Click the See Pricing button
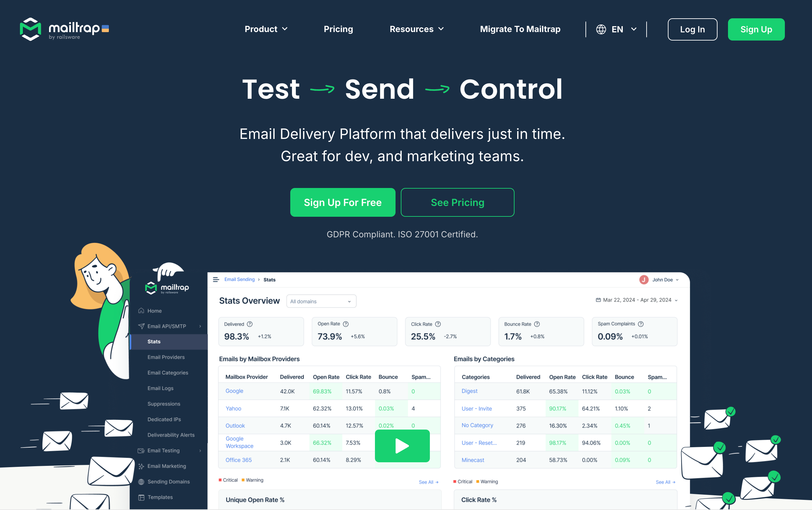This screenshot has width=812, height=510. 458,202
